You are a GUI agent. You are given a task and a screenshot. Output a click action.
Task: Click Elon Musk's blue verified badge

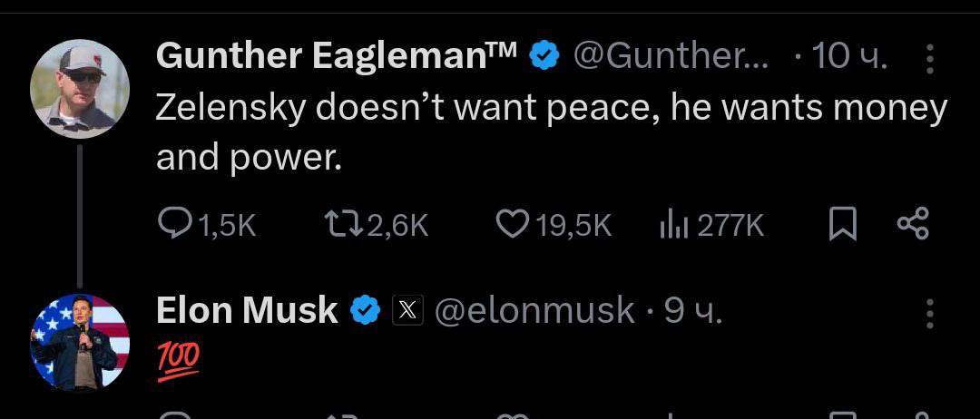tap(365, 311)
